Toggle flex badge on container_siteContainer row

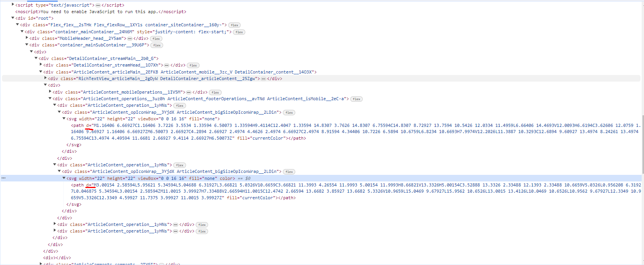click(234, 25)
